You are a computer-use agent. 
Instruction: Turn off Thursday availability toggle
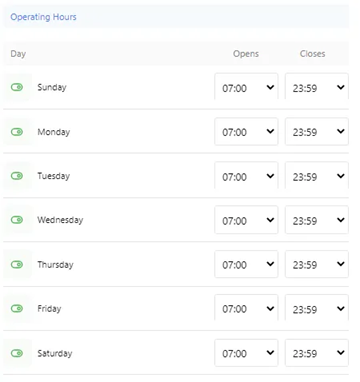(x=17, y=264)
